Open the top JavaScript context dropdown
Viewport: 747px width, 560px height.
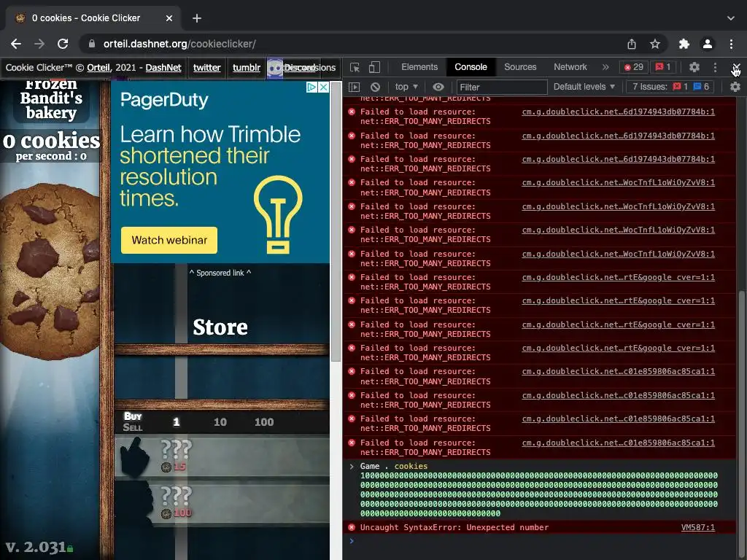tap(406, 87)
